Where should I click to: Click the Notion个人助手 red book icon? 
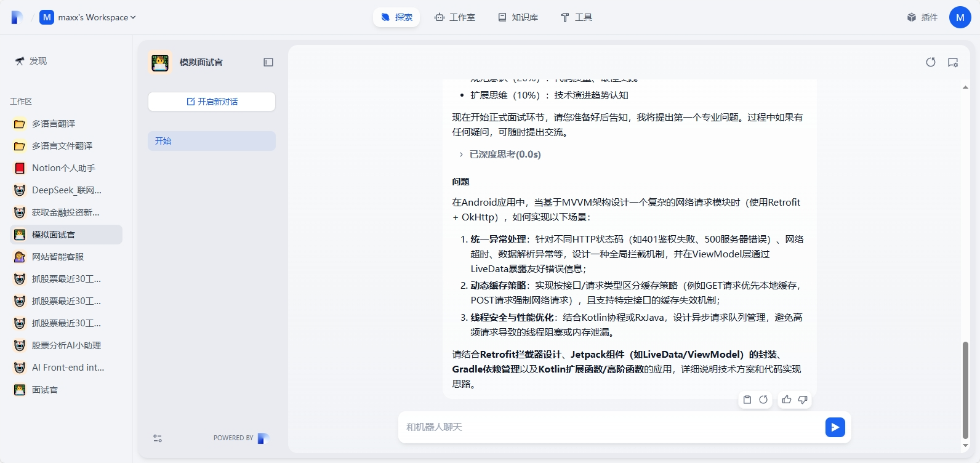pyautogui.click(x=20, y=168)
